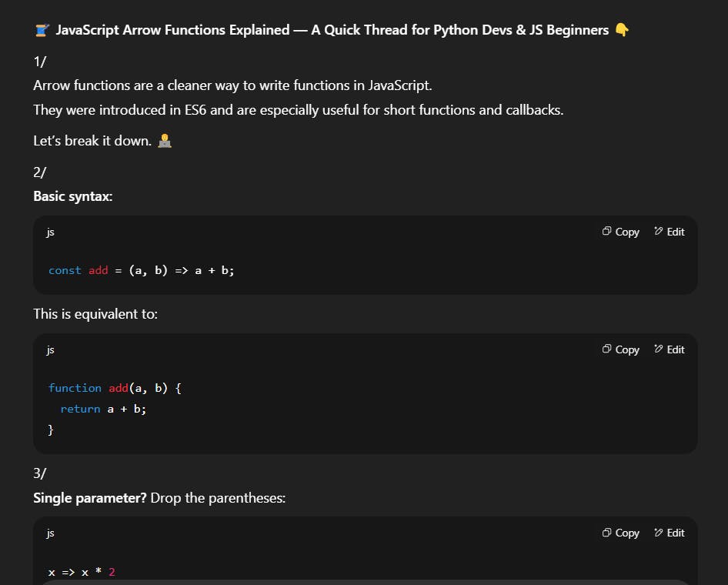Click the "return a + b;" code line
The height and width of the screenshot is (585, 728).
click(x=103, y=409)
